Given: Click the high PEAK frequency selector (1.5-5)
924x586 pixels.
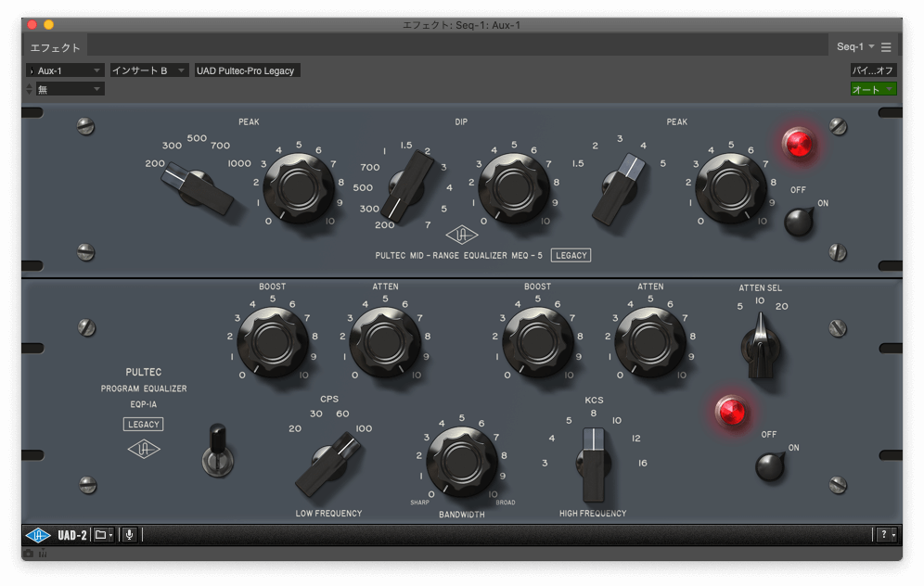Looking at the screenshot, I should pos(620,188).
